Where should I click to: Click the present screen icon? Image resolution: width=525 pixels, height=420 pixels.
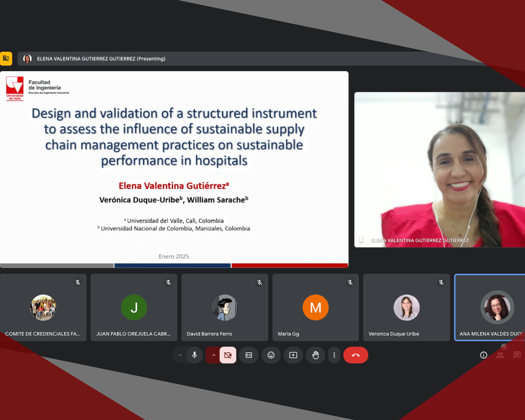(x=293, y=355)
